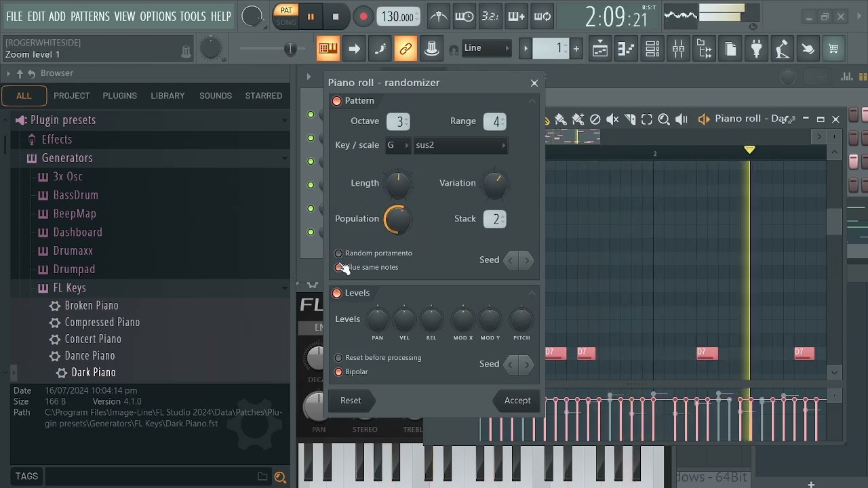Click the Accept button in randomizer
This screenshot has height=488, width=868.
tap(517, 401)
